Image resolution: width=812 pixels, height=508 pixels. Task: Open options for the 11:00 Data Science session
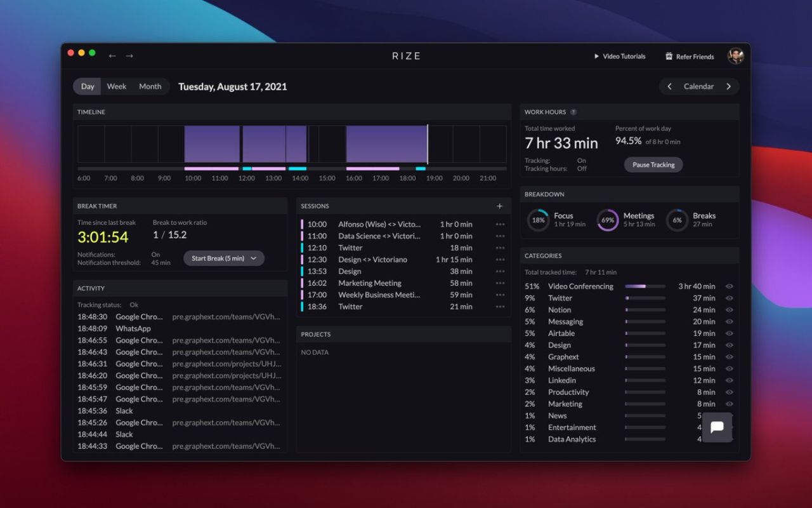501,236
